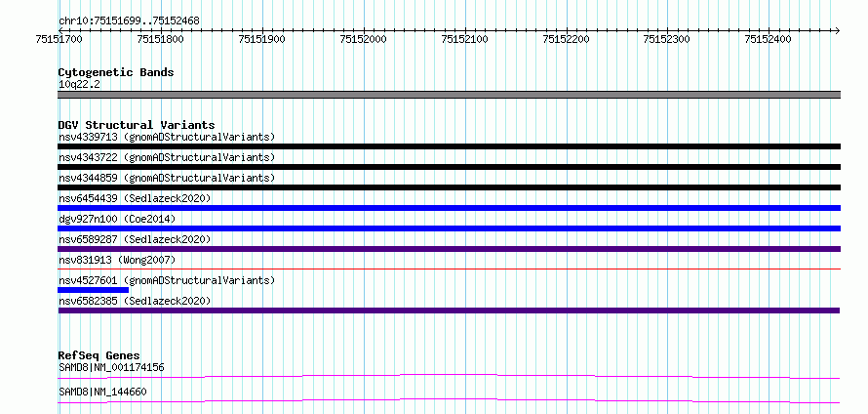
Task: Click the magenta line for SAMD8|NM_001174156
Action: (449, 376)
